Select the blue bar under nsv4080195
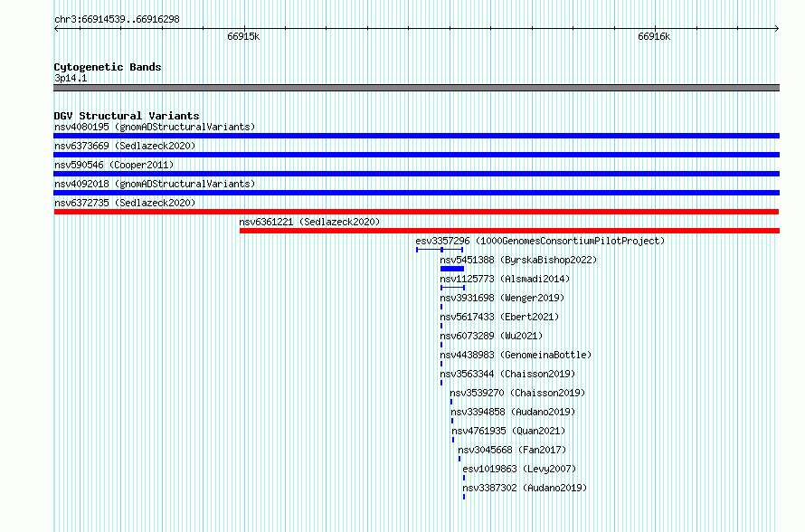805x532 pixels. click(416, 136)
